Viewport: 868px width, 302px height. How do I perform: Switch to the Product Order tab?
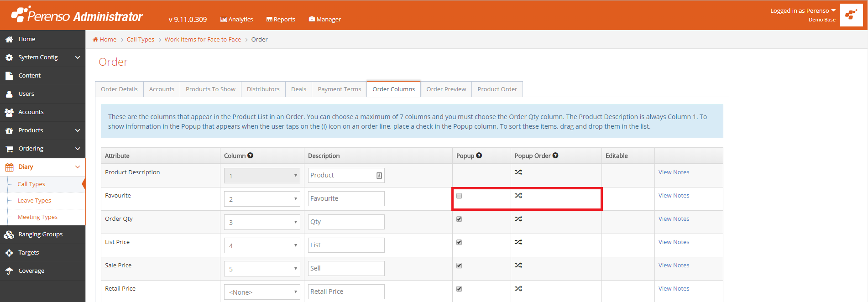(x=497, y=89)
